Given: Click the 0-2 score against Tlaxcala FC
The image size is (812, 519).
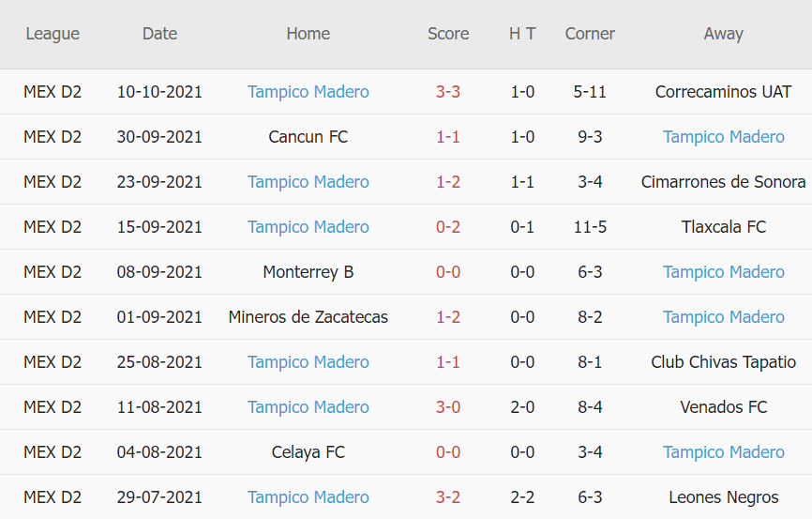Looking at the screenshot, I should (x=448, y=227).
